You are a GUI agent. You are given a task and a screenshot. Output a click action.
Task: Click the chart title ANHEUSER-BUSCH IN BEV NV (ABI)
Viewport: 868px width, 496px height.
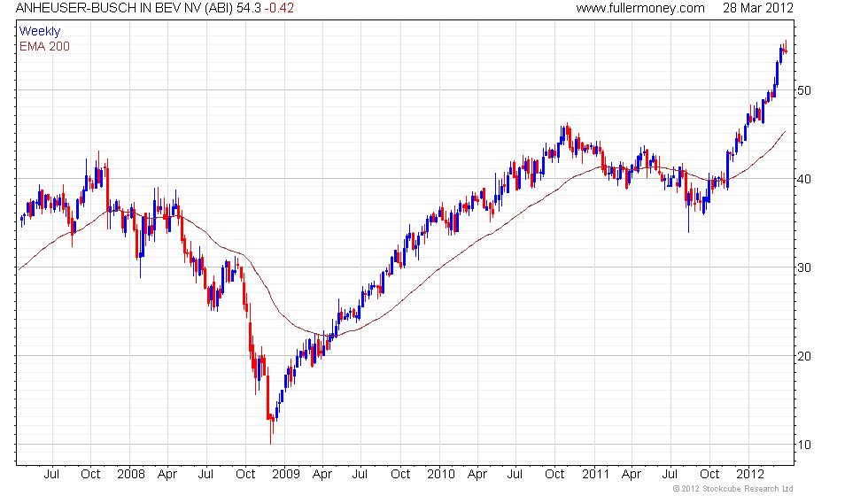[x=125, y=8]
